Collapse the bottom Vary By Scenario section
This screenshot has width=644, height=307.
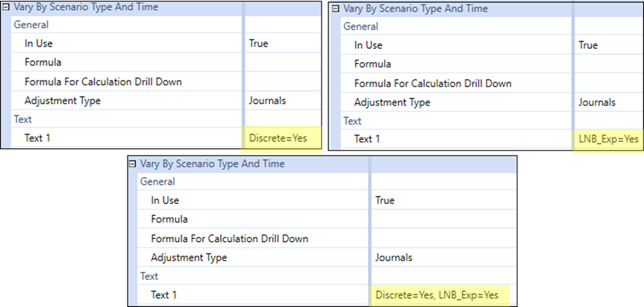132,164
